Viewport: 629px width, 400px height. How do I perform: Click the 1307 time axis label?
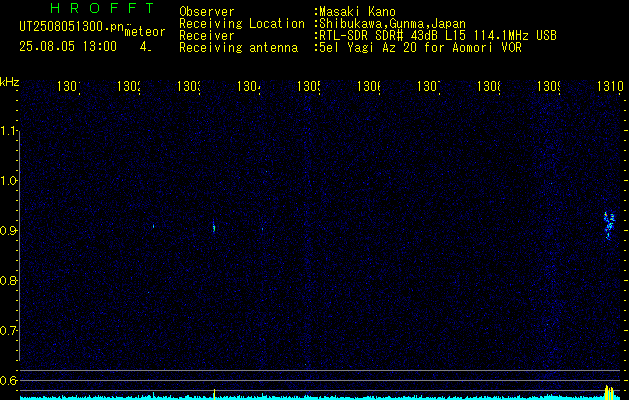(x=429, y=86)
